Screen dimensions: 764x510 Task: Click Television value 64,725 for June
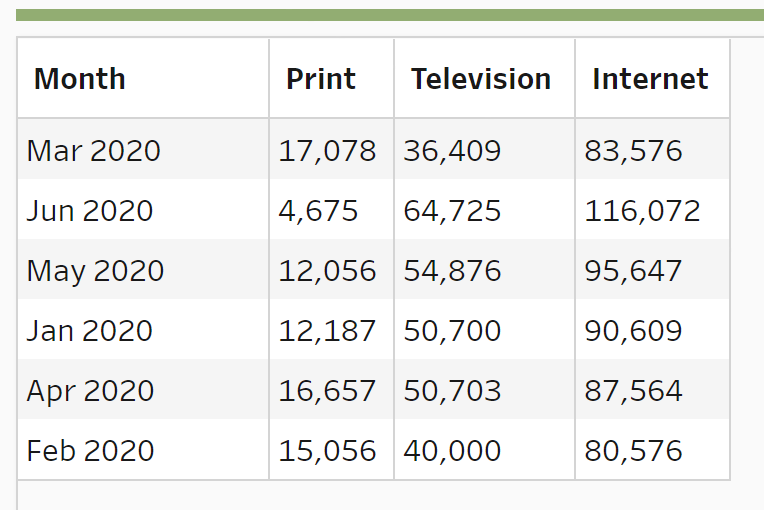coord(453,211)
